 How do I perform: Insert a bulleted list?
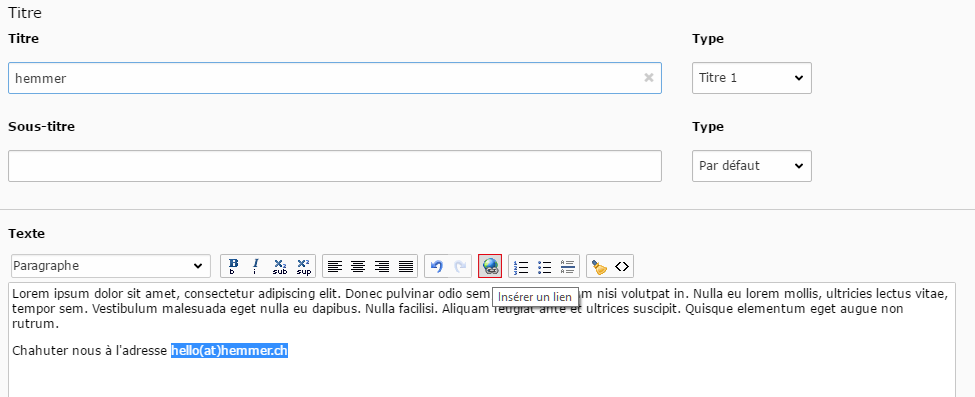pos(545,266)
